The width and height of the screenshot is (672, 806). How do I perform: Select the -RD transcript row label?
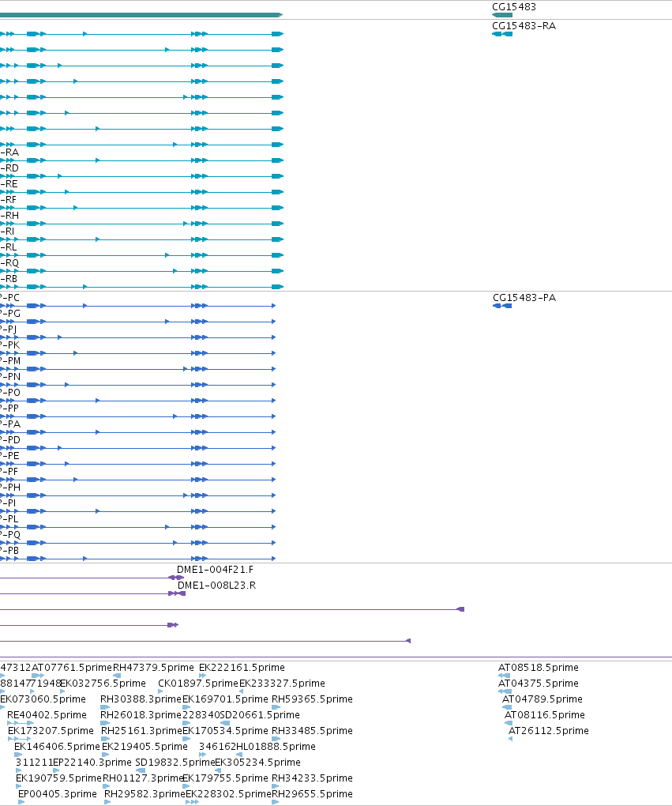(x=9, y=168)
